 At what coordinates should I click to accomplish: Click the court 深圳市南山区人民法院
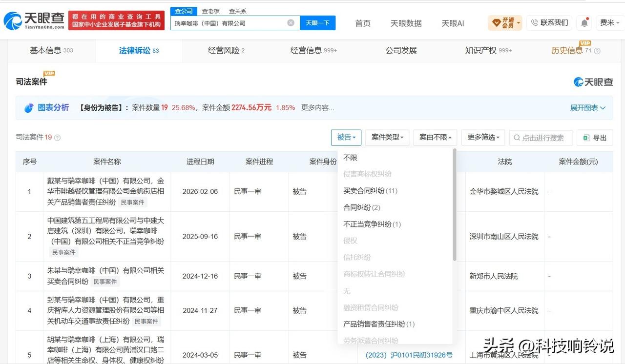tap(504, 236)
